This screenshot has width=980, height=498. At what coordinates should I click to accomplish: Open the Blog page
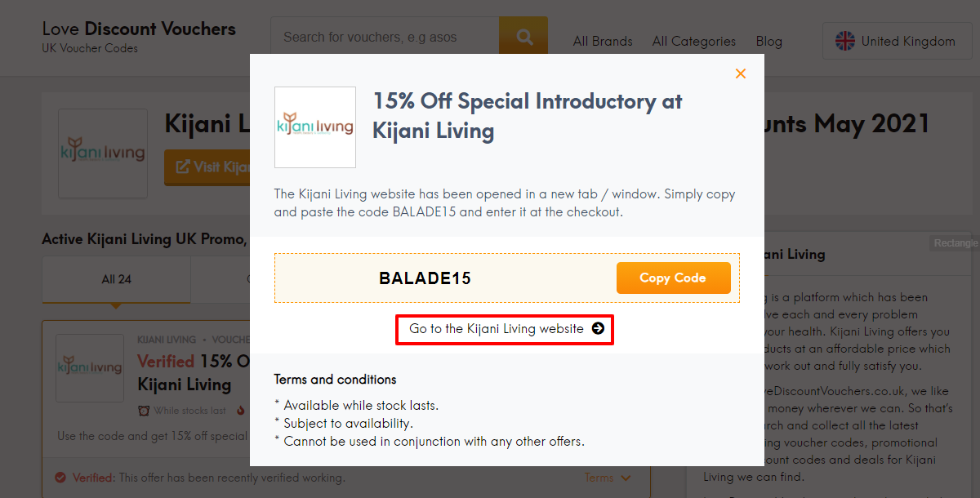769,41
